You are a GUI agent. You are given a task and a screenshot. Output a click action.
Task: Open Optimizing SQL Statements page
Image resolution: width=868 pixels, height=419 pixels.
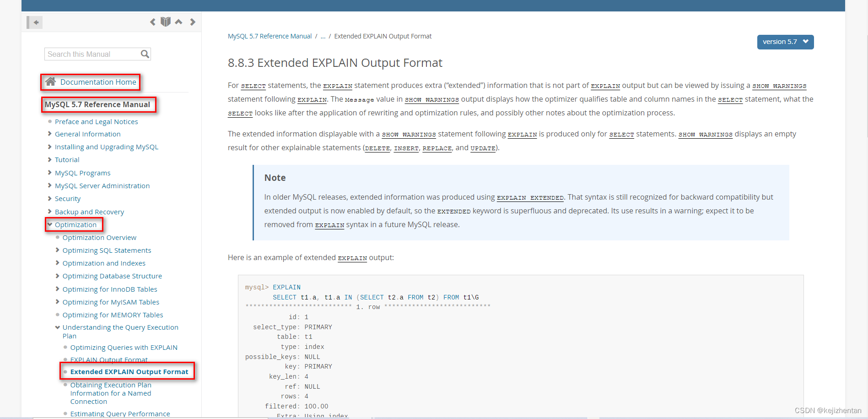107,250
